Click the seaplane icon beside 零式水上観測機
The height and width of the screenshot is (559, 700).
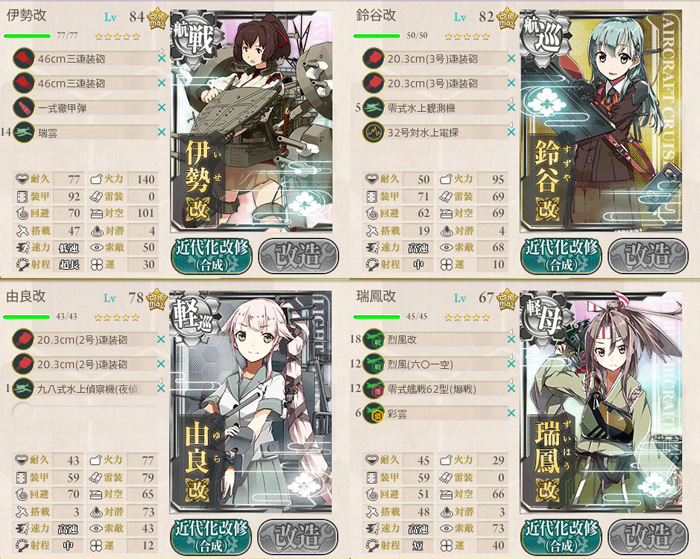[x=373, y=108]
